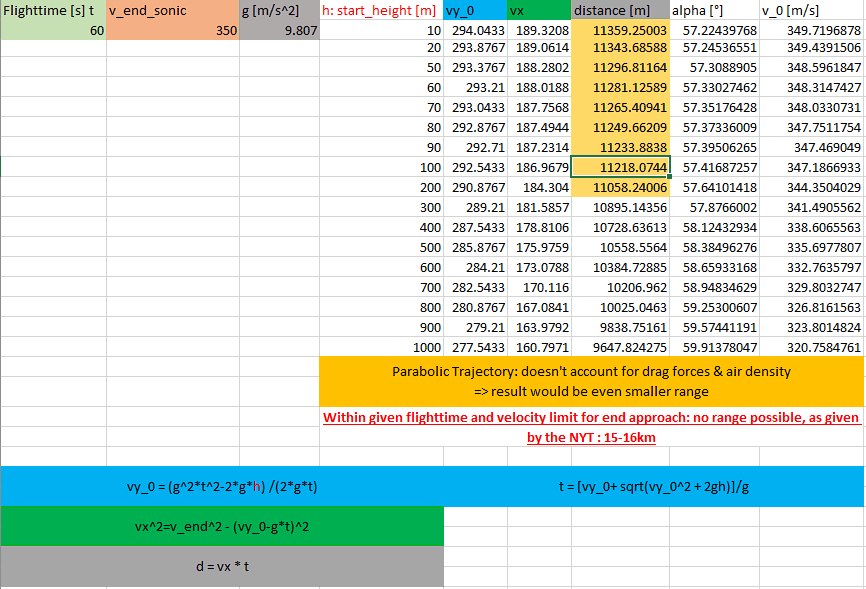
Task: Select the alpha [°] column header
Action: pos(715,10)
